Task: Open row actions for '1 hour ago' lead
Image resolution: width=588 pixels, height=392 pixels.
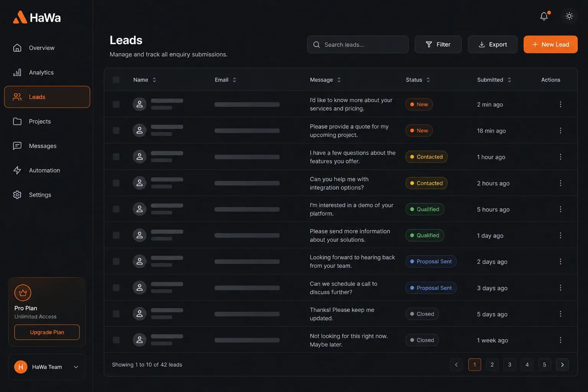Action: 560,157
